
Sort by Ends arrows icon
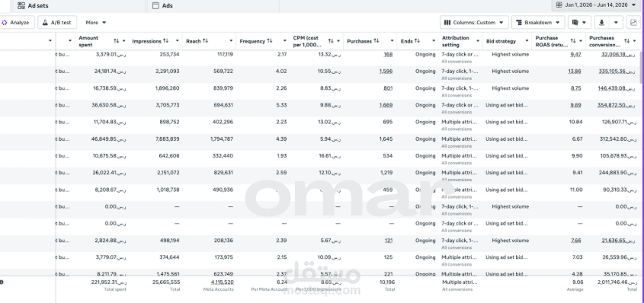tap(417, 41)
